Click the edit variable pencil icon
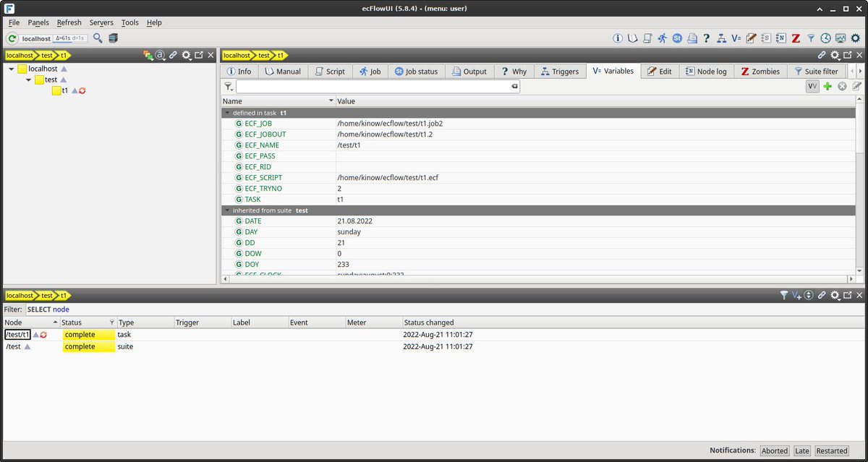The height and width of the screenshot is (462, 868). (857, 86)
